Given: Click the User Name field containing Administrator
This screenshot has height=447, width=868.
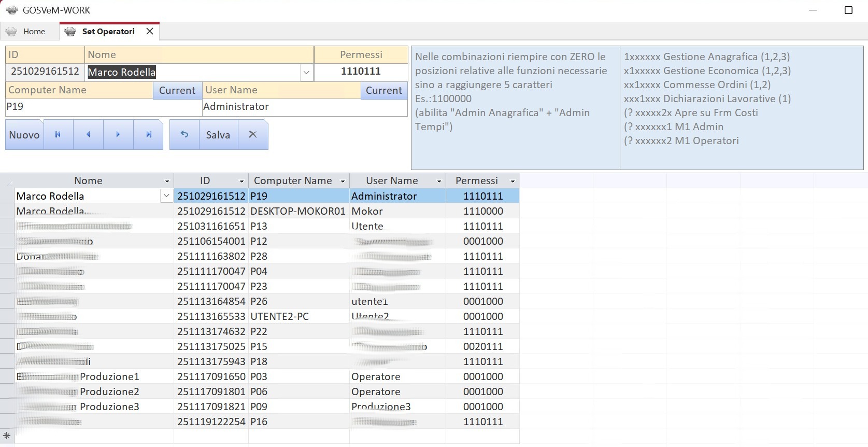Looking at the screenshot, I should (x=305, y=107).
